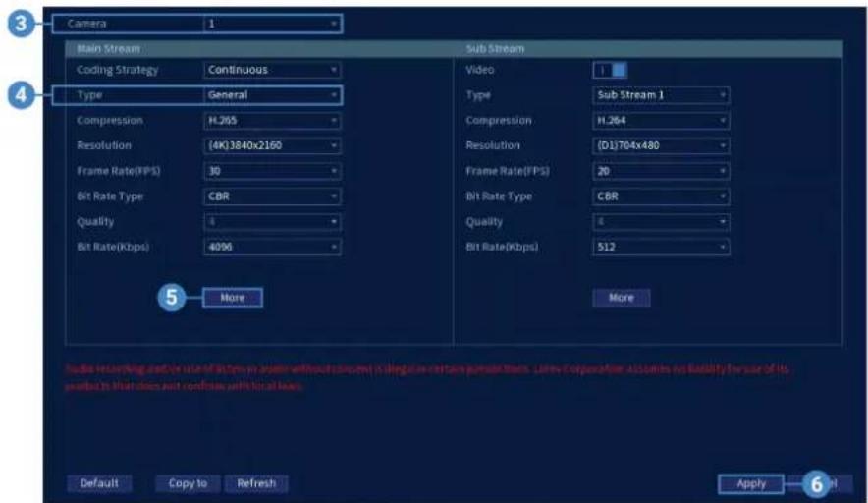The width and height of the screenshot is (868, 503).
Task: Open Sub Stream Bit Rate Type CBR dropdown
Action: coord(661,196)
